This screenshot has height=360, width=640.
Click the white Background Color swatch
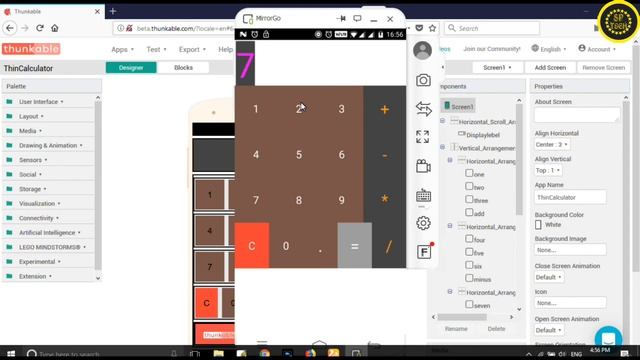pyautogui.click(x=538, y=225)
